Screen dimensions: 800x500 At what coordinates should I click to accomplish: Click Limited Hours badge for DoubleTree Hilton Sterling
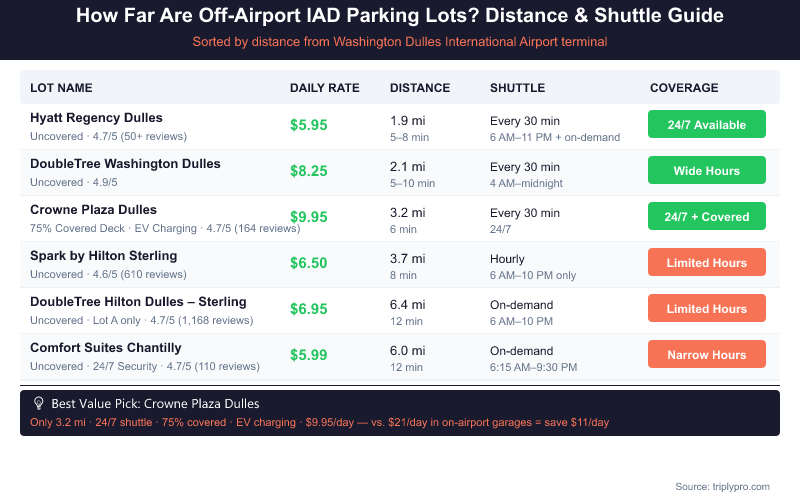(x=706, y=308)
